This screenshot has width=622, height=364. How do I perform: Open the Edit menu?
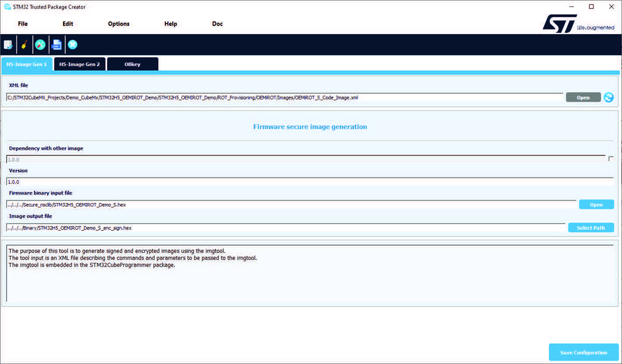coord(68,24)
